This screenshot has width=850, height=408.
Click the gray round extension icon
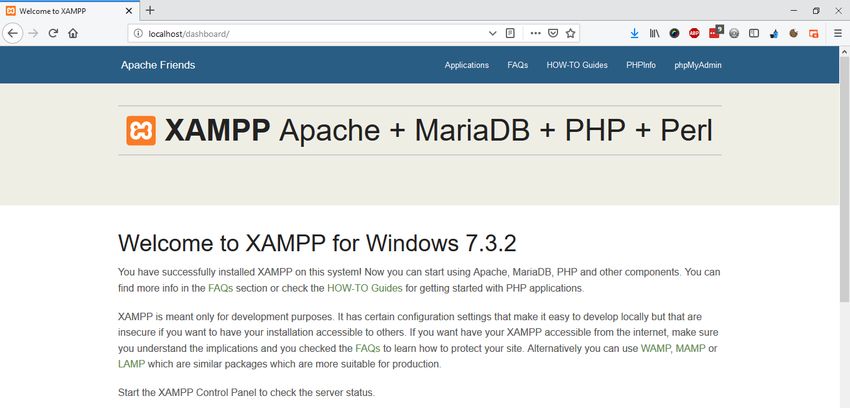(x=734, y=33)
